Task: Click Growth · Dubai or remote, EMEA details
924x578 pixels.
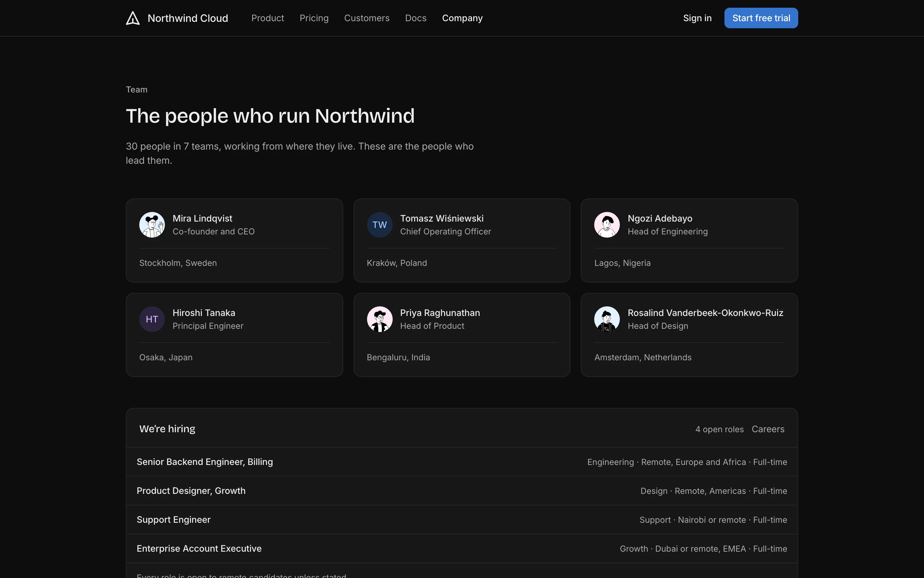Action: click(703, 548)
